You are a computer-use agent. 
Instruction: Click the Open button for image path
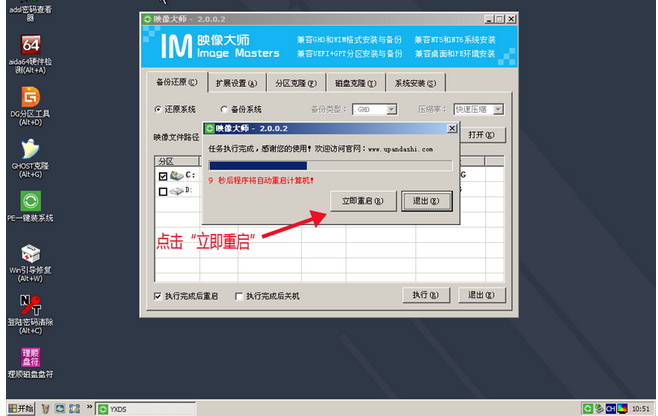pyautogui.click(x=481, y=135)
